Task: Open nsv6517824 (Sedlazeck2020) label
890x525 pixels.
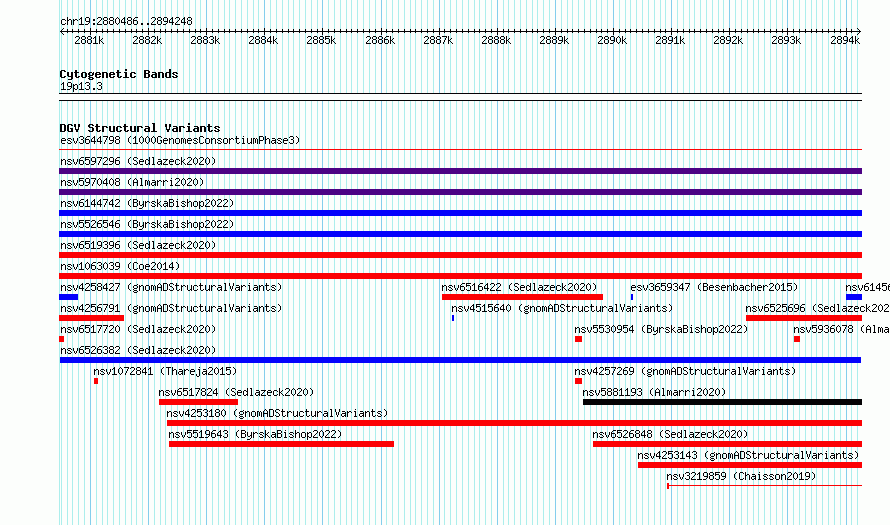Action: coord(236,392)
